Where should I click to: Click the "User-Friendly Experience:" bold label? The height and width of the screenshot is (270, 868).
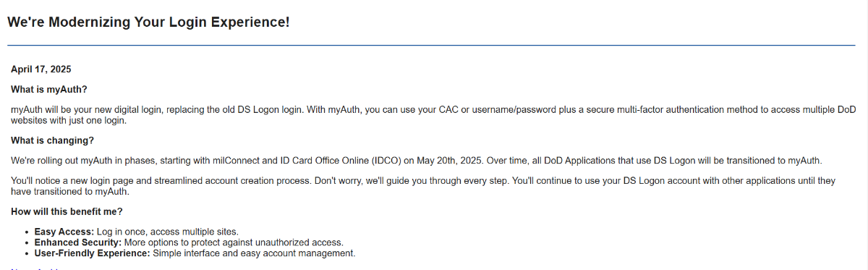tap(93, 253)
